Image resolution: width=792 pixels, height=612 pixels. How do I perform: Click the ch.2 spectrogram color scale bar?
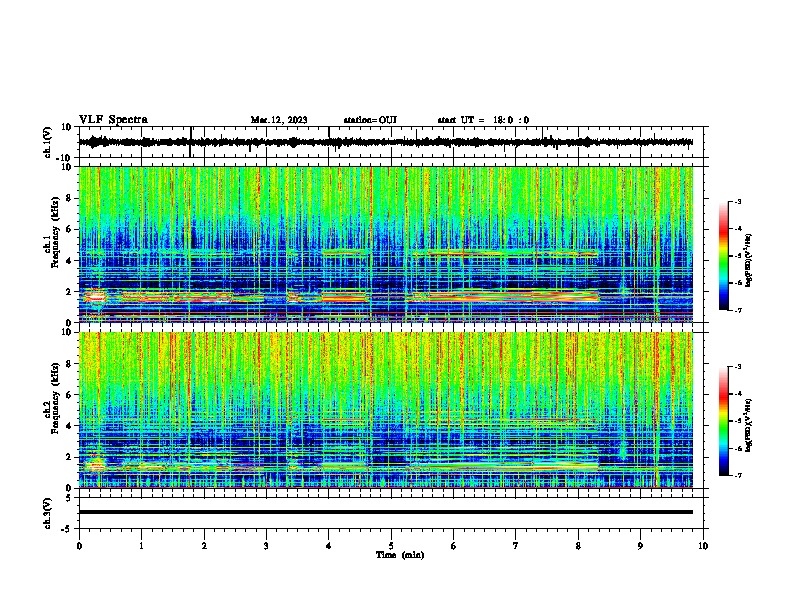724,421
